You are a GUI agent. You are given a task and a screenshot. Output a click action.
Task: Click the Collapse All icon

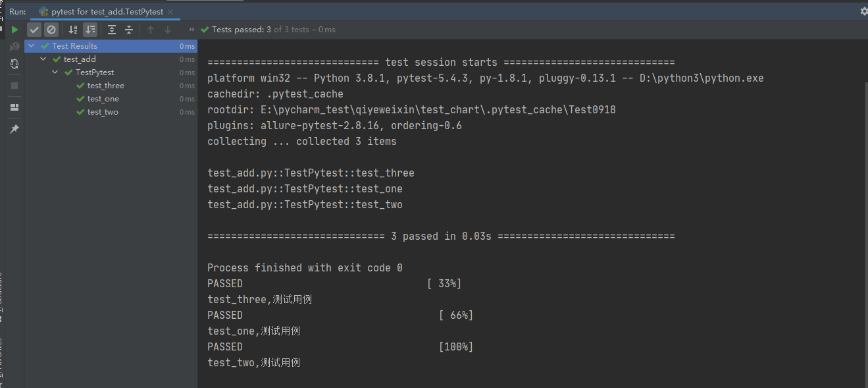(x=129, y=30)
